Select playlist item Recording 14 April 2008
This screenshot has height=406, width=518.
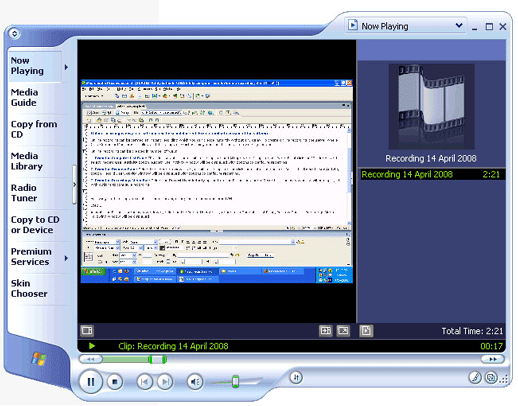(x=432, y=174)
